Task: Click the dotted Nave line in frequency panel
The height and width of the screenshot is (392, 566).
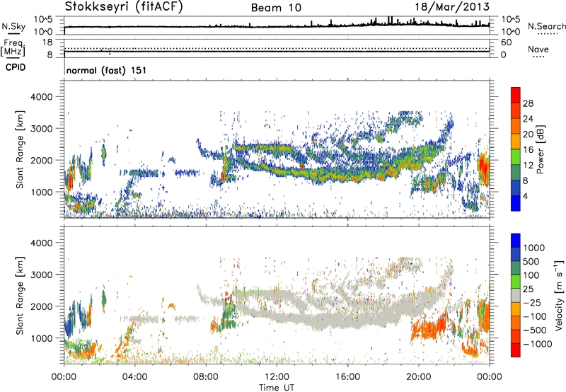Action: tap(277, 48)
